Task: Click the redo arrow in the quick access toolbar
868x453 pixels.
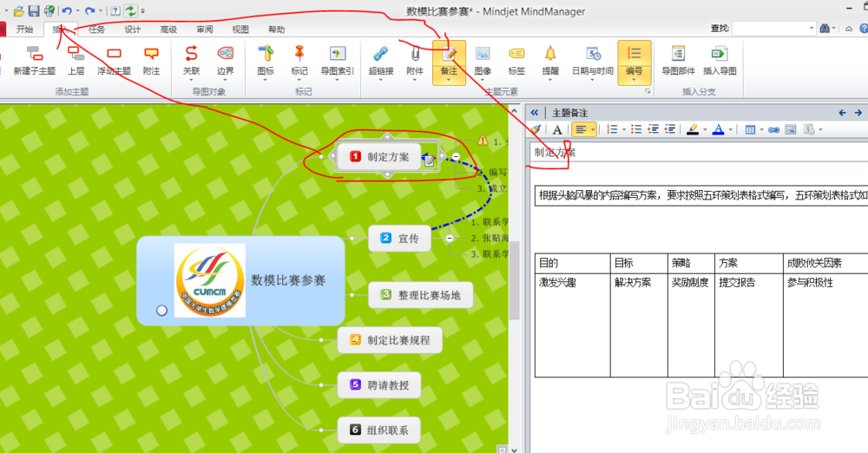Action: pyautogui.click(x=89, y=10)
